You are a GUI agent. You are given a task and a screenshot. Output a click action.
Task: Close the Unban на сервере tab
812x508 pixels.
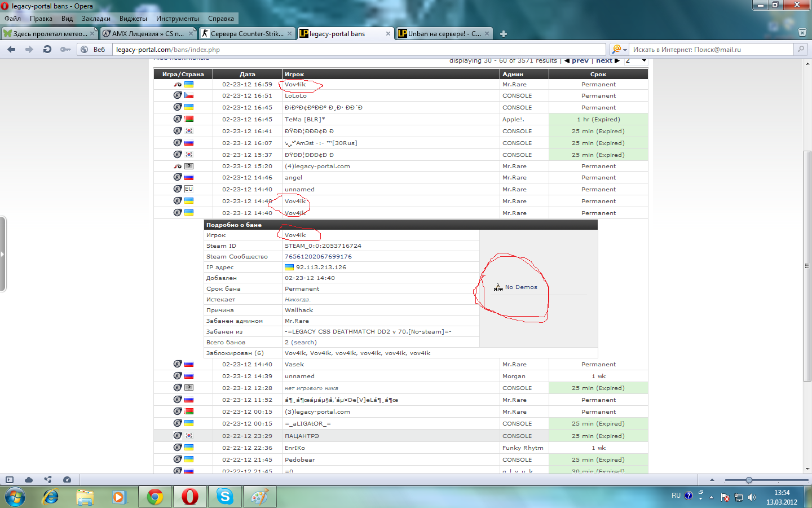pyautogui.click(x=487, y=34)
